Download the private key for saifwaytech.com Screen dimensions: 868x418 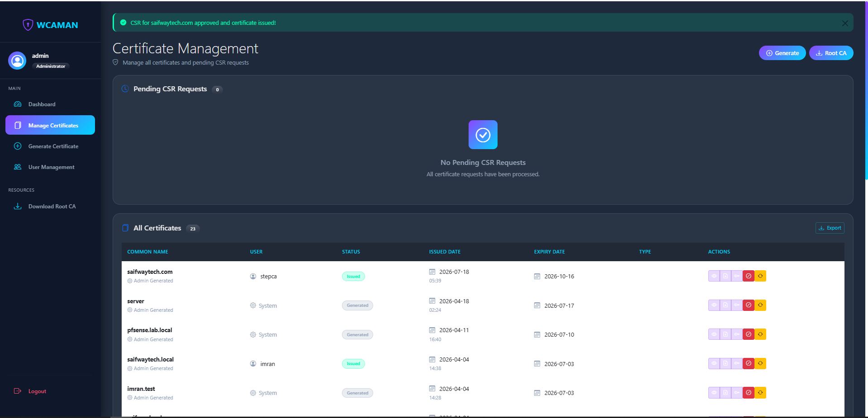pyautogui.click(x=737, y=276)
